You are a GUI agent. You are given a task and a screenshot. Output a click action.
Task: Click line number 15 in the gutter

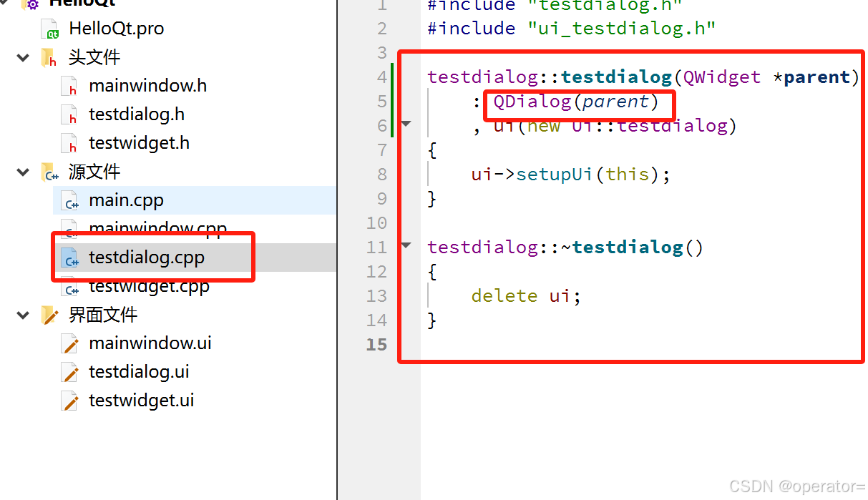pyautogui.click(x=376, y=344)
